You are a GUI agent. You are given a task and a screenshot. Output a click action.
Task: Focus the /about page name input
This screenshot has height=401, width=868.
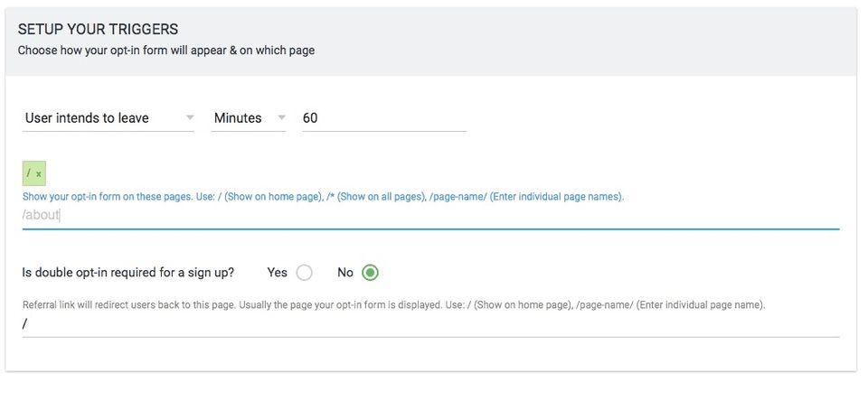(x=430, y=215)
